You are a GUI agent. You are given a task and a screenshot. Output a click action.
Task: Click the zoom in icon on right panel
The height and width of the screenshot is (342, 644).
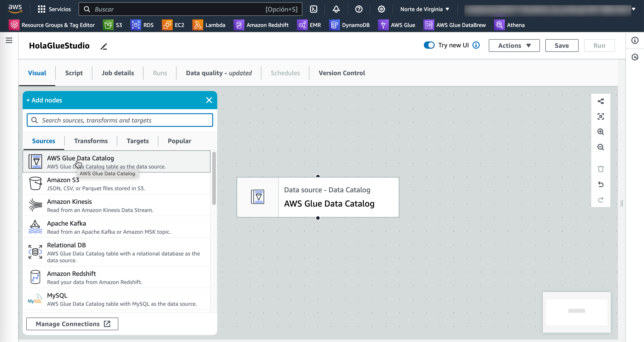click(601, 131)
